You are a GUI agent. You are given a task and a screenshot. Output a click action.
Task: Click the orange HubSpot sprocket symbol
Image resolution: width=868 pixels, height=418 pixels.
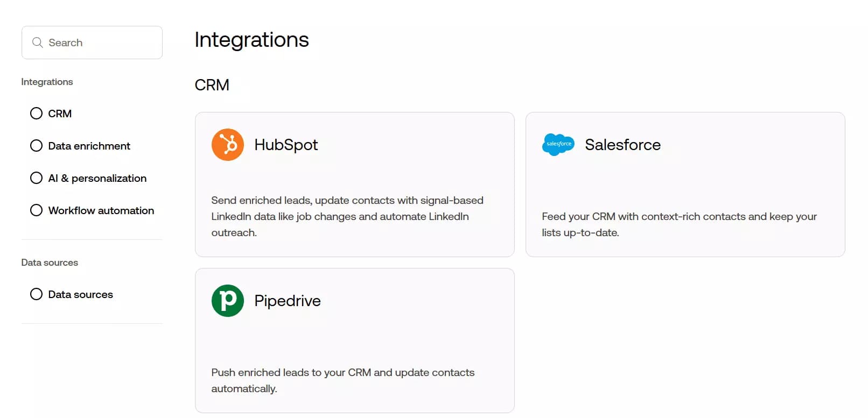[227, 144]
